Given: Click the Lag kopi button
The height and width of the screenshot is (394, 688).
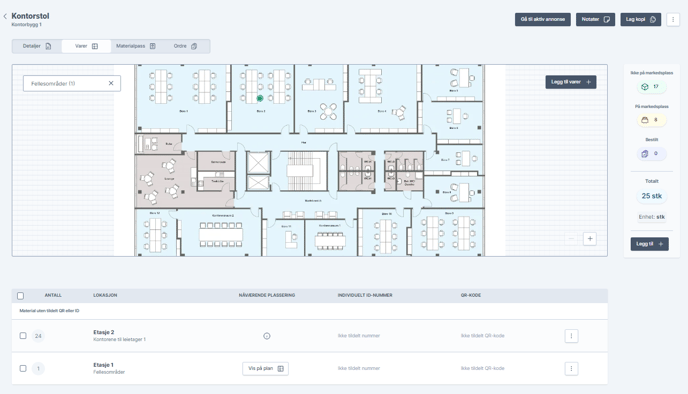Looking at the screenshot, I should 641,19.
